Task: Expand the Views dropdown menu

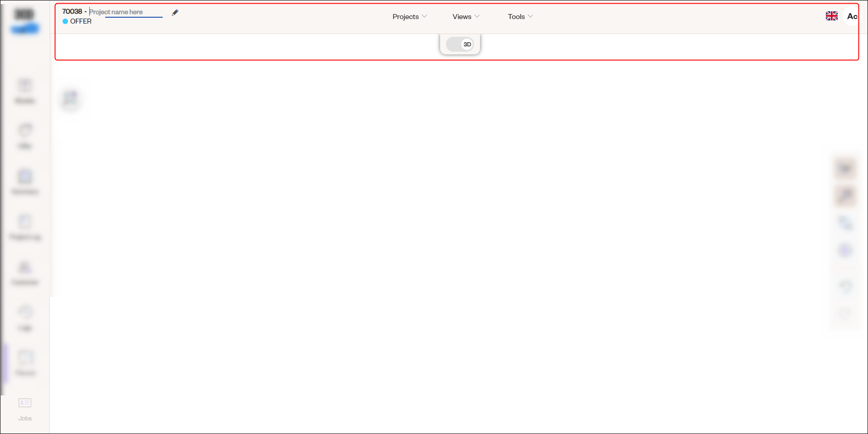Action: pos(466,17)
